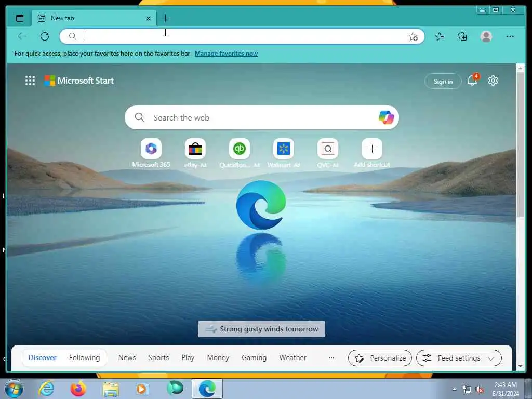Open page settings gear icon
The image size is (532, 399).
point(493,81)
